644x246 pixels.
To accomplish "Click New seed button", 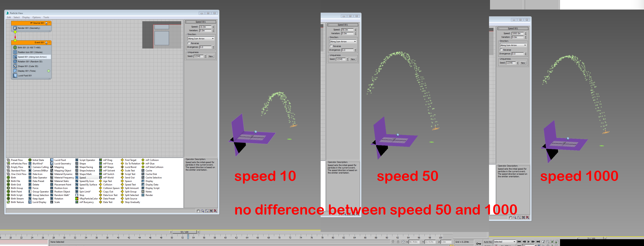I will (211, 56).
